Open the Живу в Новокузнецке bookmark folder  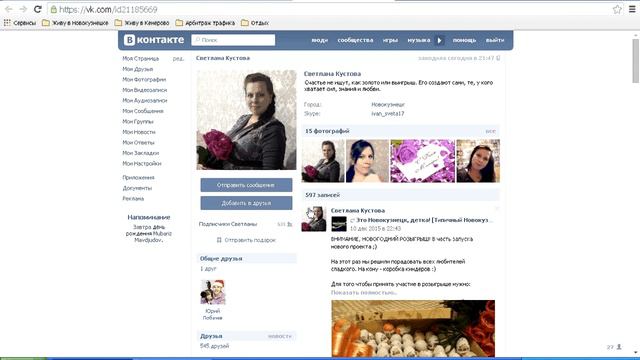75,23
